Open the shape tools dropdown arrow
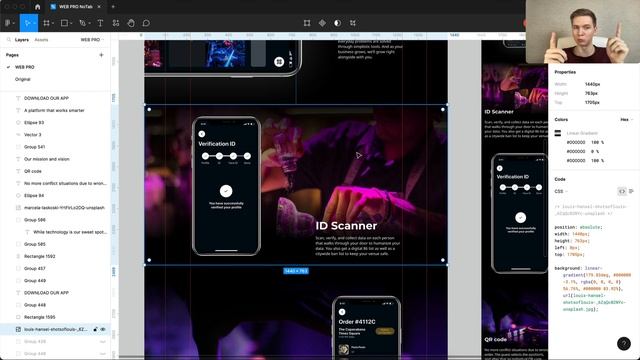Screen dimensions: 640x360 71,23
